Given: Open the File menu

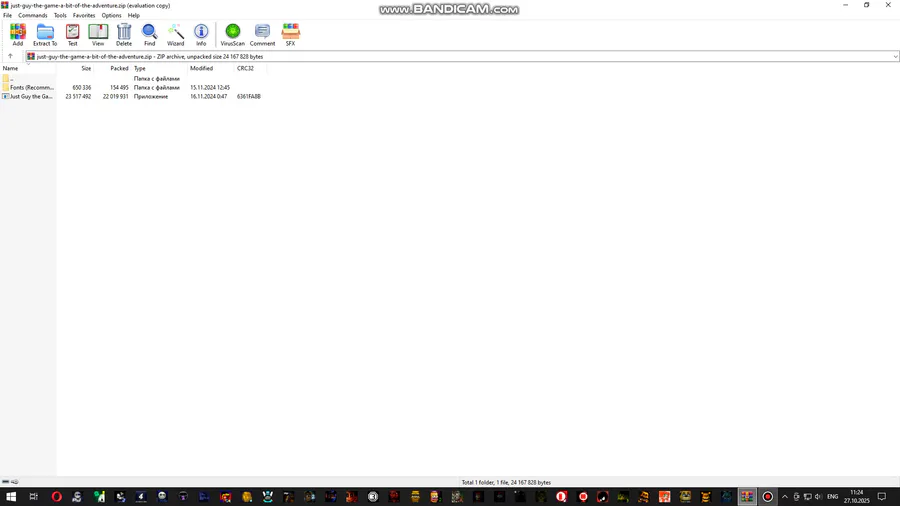Looking at the screenshot, I should tap(7, 15).
